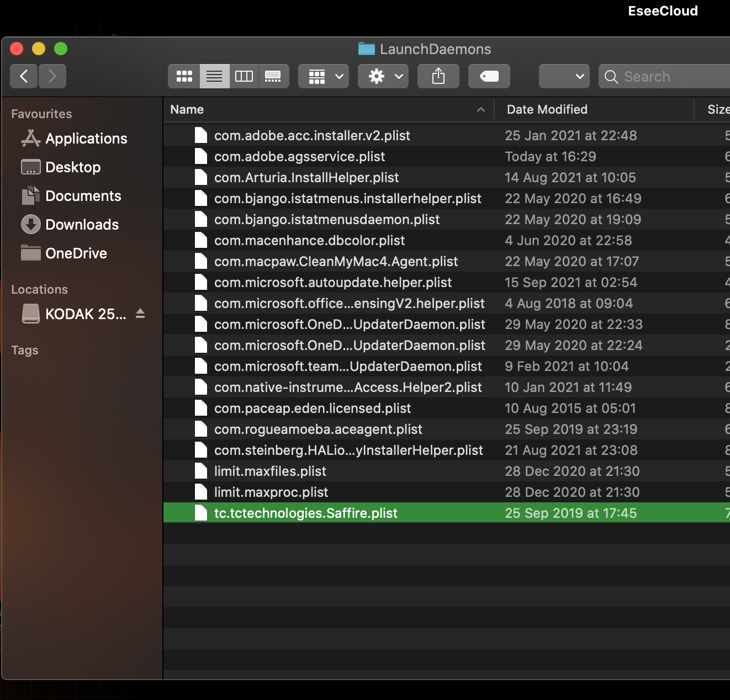Click the "10 Aug 2015 at 05:01" date
This screenshot has height=700, width=730.
(570, 408)
